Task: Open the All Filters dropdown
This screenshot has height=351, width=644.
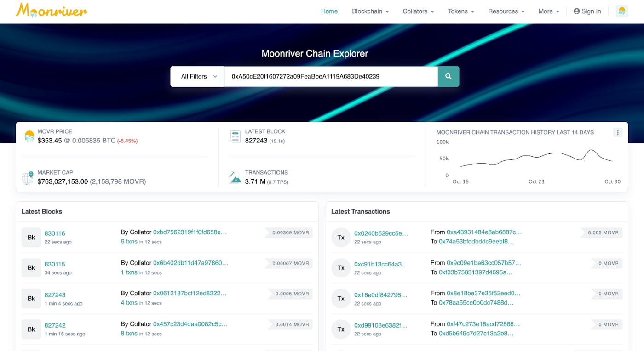Action: point(197,76)
